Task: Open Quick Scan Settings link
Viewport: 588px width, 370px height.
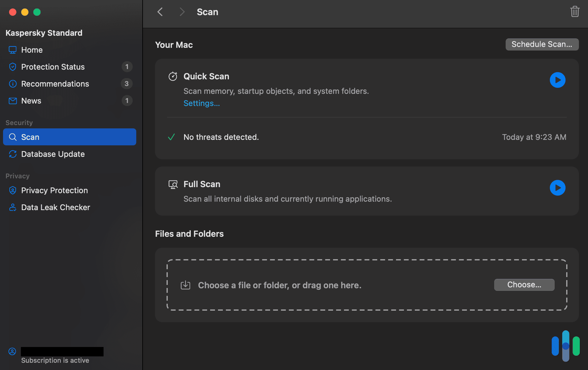Action: pyautogui.click(x=201, y=103)
